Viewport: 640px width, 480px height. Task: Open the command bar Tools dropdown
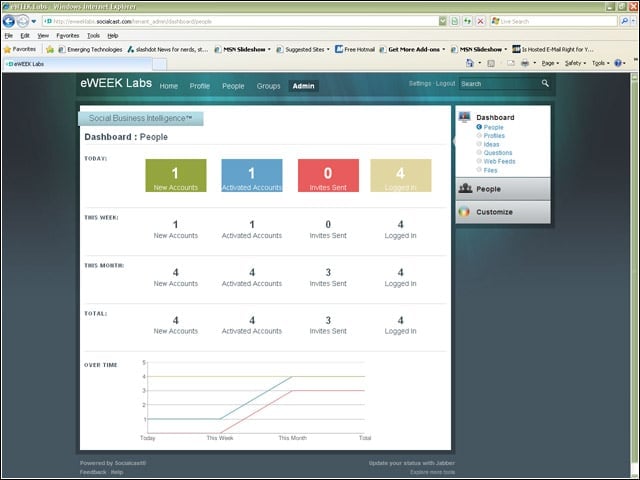[x=600, y=63]
